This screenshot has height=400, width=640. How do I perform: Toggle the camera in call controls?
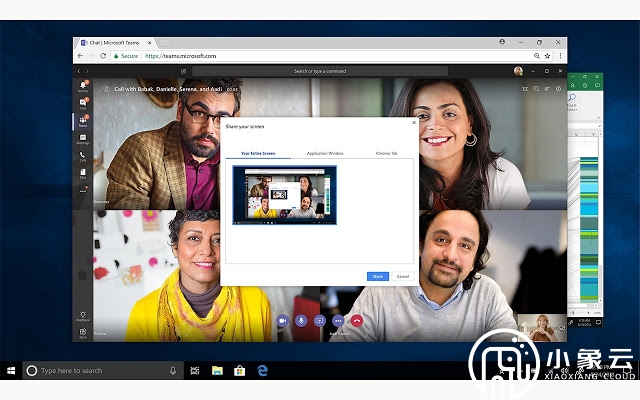[x=282, y=321]
